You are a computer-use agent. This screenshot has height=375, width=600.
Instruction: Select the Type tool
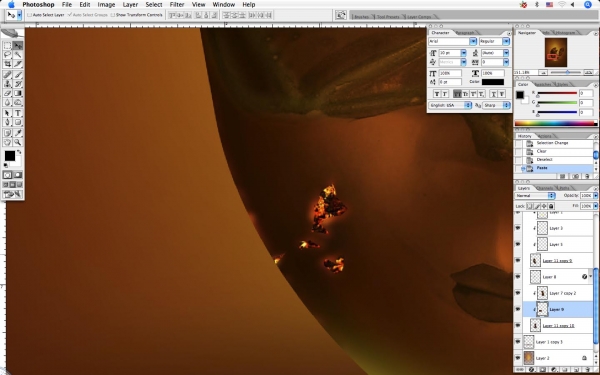pos(18,113)
